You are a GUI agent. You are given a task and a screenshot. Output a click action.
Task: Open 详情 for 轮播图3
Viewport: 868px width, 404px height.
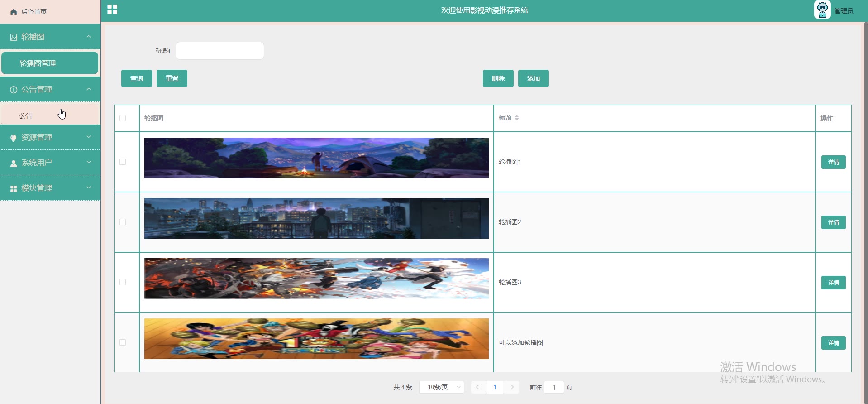pos(834,283)
